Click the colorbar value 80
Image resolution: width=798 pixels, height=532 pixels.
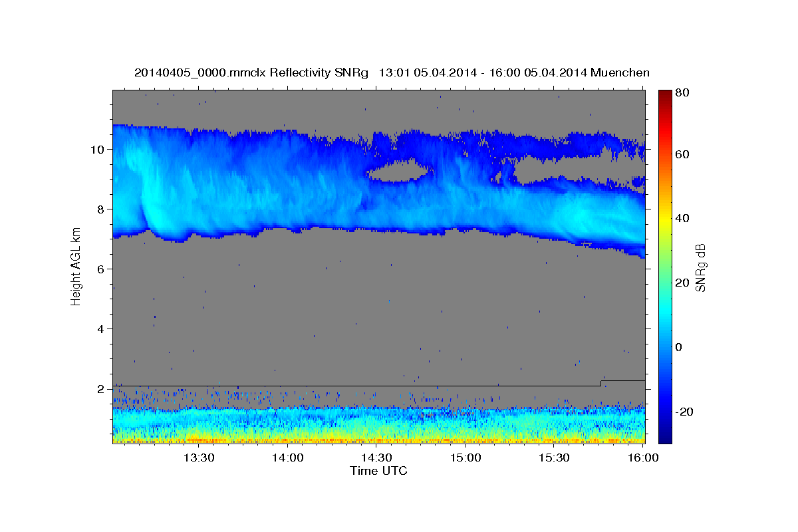683,94
